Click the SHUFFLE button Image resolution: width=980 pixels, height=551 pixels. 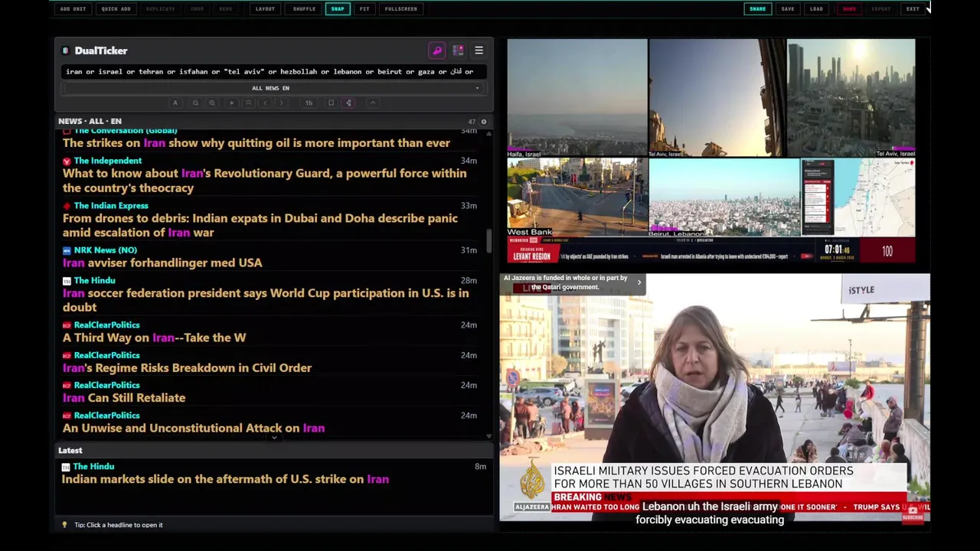[304, 9]
